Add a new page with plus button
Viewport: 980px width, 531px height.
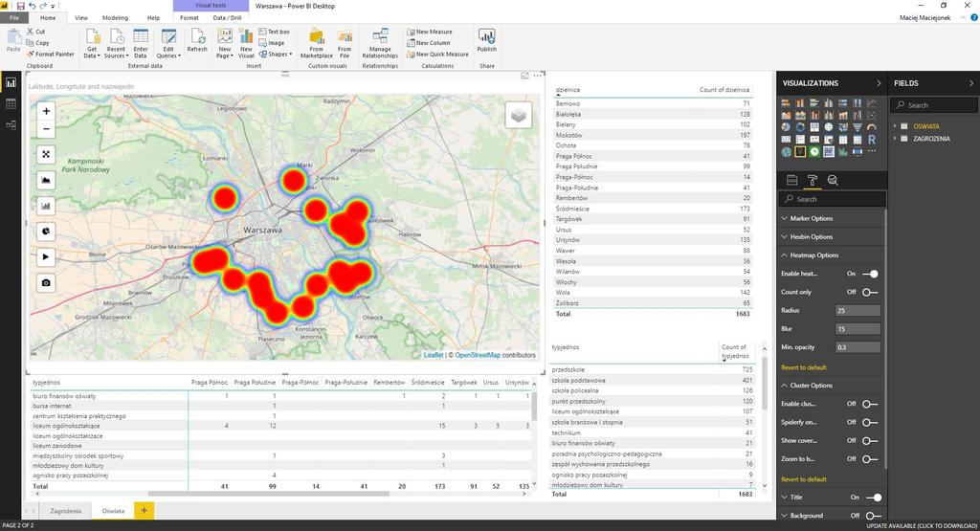[144, 510]
